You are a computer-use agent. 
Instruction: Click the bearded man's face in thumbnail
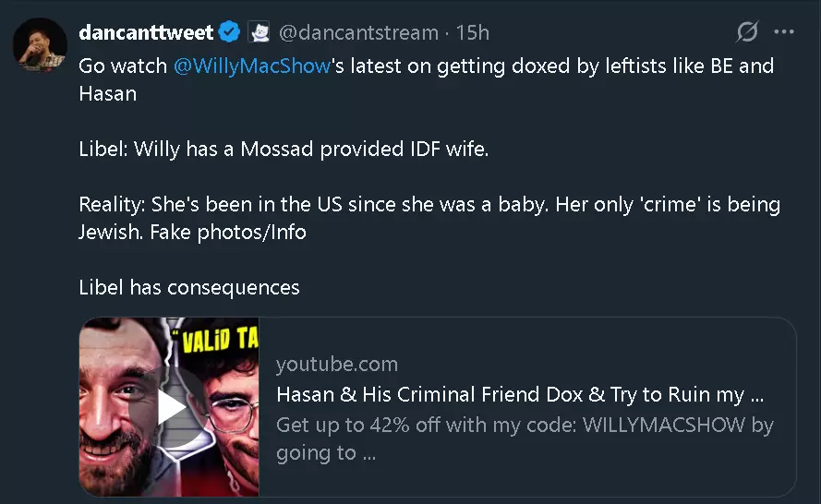pyautogui.click(x=119, y=408)
